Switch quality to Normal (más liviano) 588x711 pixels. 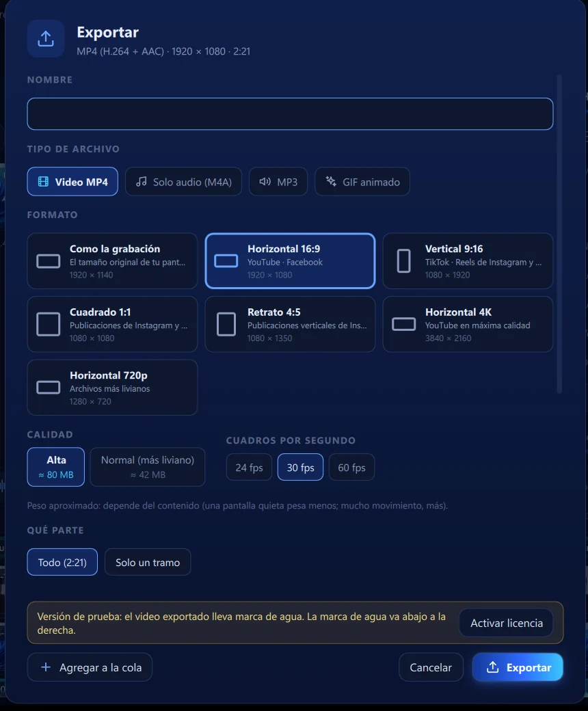(147, 467)
